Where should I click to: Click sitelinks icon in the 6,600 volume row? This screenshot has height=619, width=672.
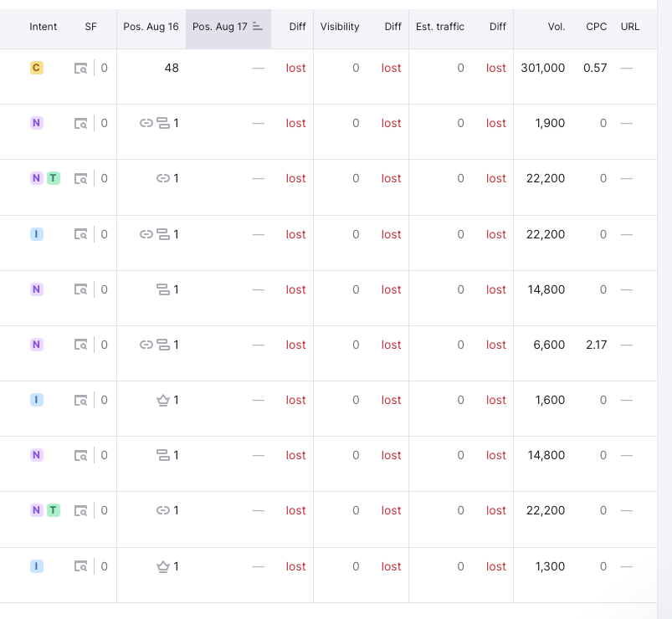click(x=163, y=345)
